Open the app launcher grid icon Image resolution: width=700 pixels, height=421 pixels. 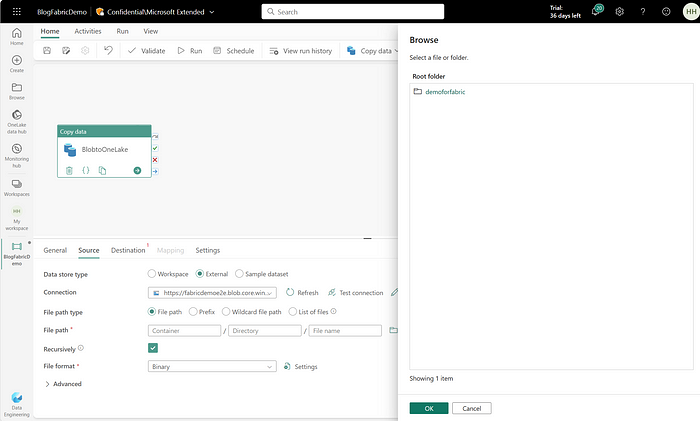click(17, 12)
